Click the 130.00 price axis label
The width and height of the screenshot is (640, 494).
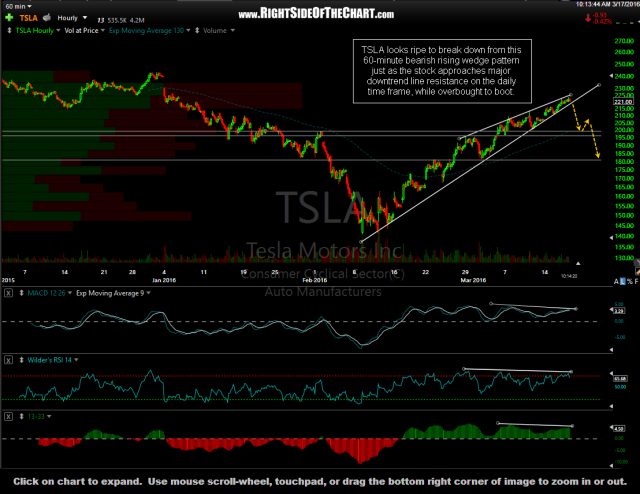[x=624, y=258]
